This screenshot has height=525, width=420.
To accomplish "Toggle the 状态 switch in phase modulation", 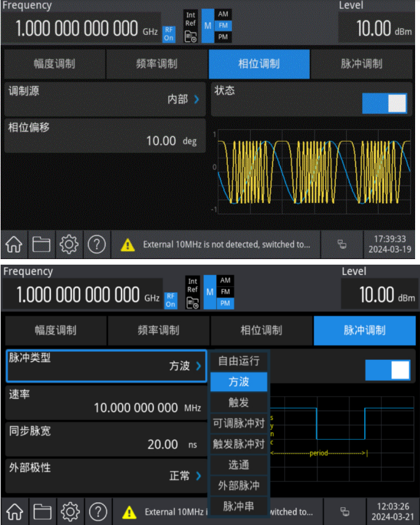I will pyautogui.click(x=384, y=103).
